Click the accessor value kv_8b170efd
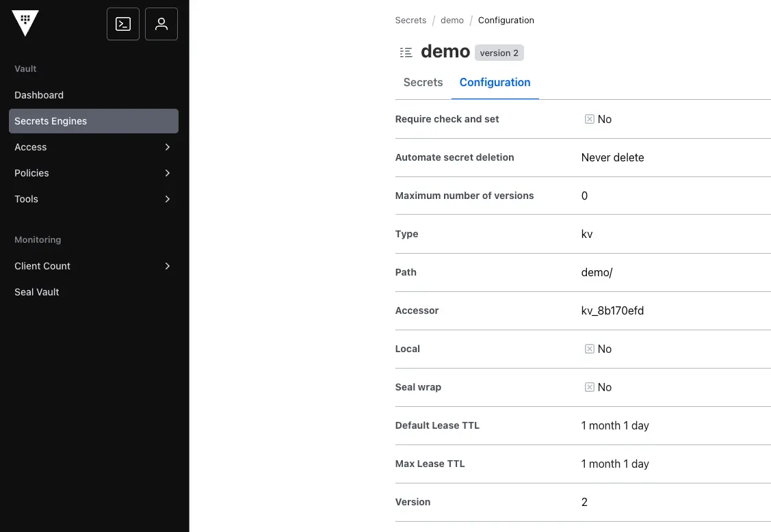 point(612,310)
